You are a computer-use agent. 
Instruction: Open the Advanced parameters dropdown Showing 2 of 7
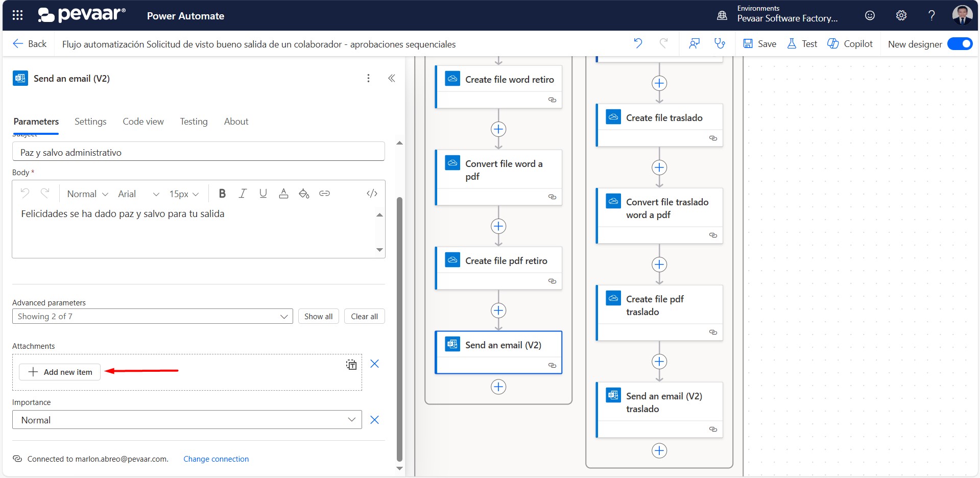pyautogui.click(x=152, y=316)
